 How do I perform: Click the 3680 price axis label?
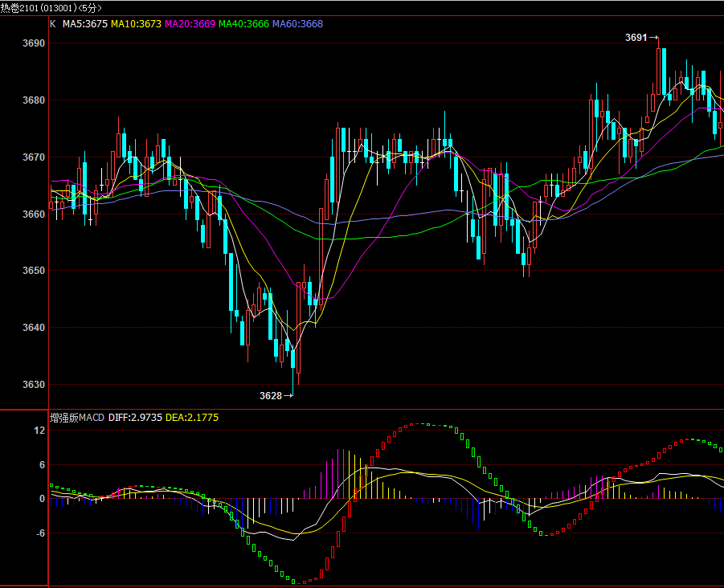(34, 100)
